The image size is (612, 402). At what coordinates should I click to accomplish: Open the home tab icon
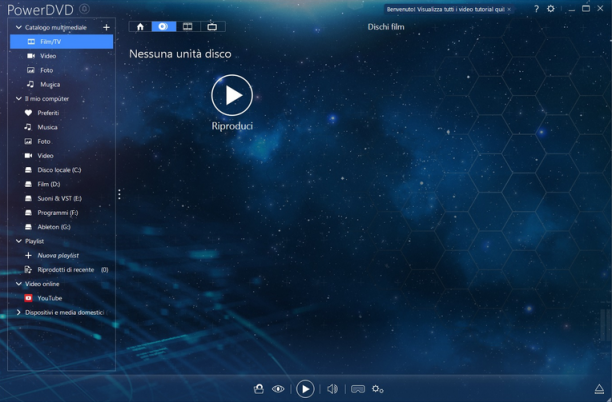(140, 27)
